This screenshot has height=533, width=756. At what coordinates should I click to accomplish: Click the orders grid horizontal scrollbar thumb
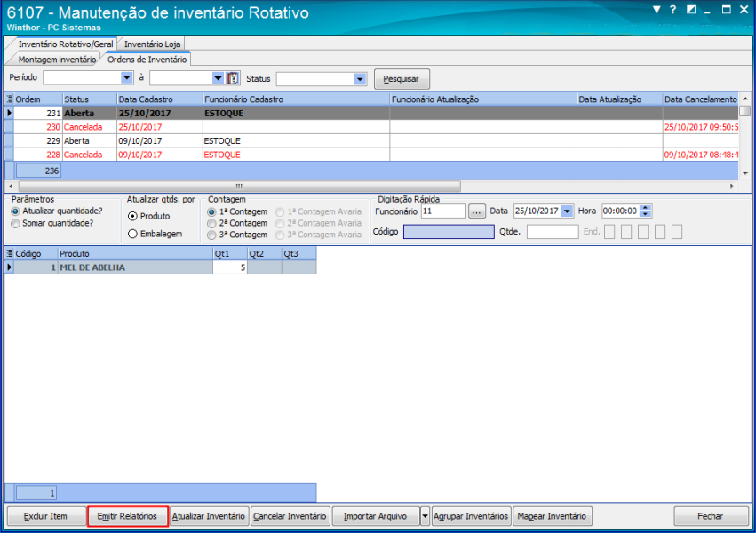tap(239, 186)
